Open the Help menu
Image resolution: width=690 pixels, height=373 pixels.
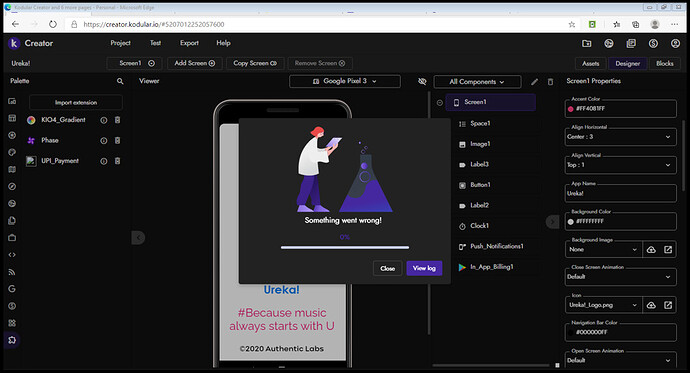[x=223, y=43]
